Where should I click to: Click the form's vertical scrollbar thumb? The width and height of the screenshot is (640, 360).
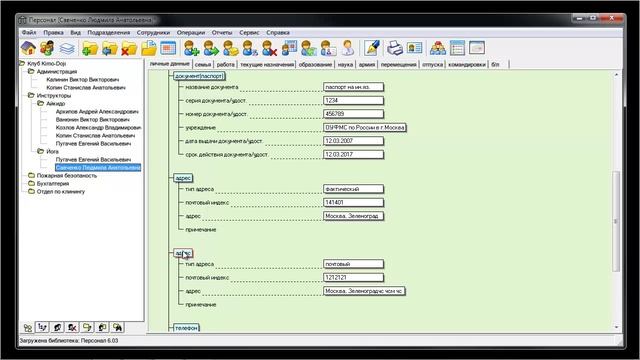616,221
